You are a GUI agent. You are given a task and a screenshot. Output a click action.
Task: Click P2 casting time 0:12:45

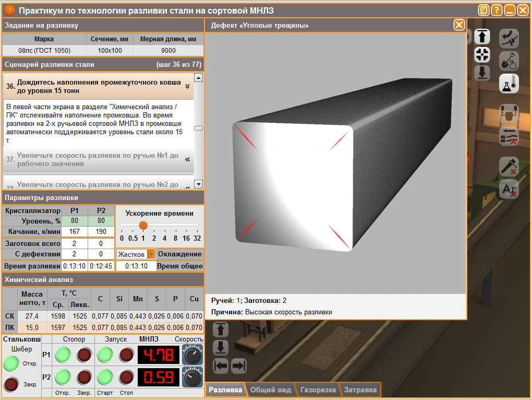101,266
